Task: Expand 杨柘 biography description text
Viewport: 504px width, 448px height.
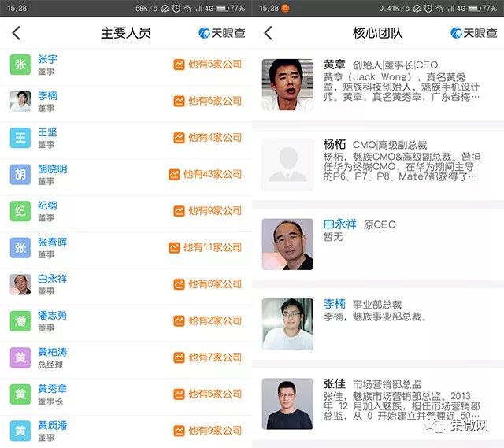Action: (402, 166)
